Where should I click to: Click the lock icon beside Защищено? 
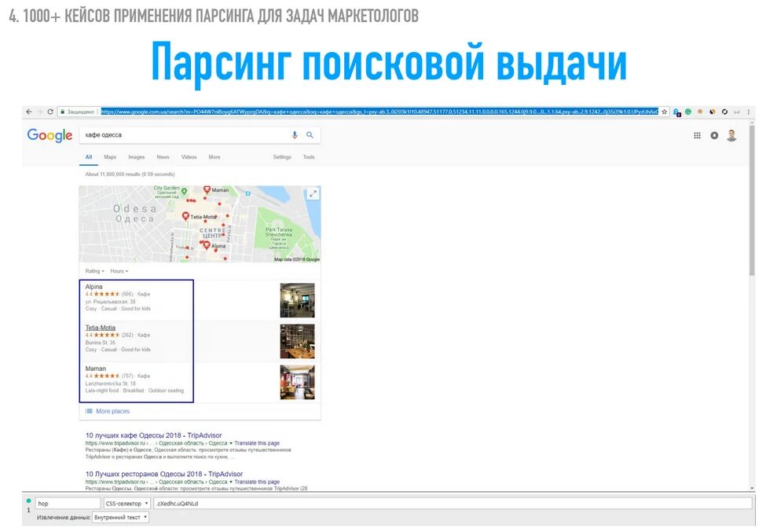(x=62, y=112)
